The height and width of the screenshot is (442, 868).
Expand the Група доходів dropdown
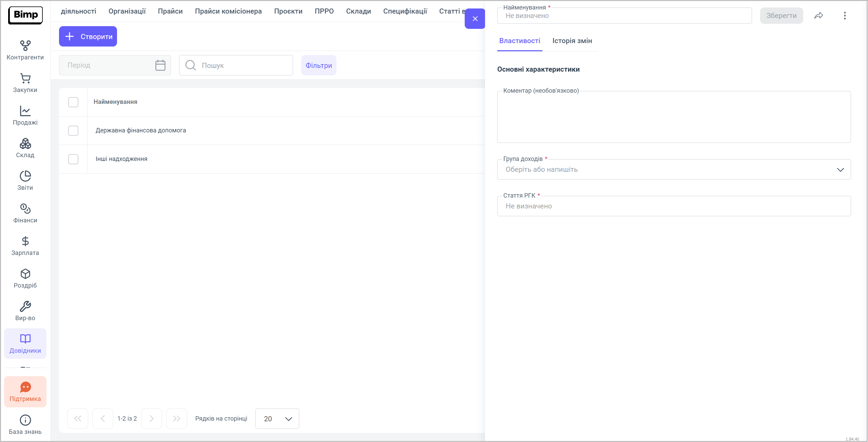tap(840, 170)
